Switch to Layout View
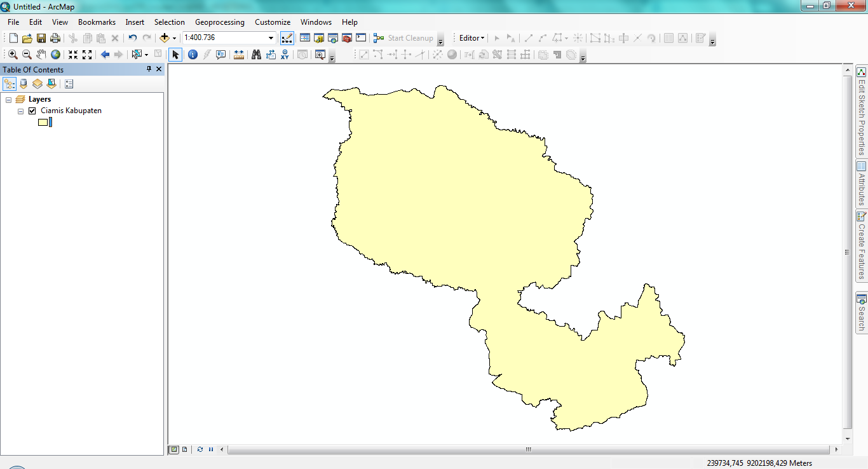Screen dimensions: 868x469 [184, 449]
